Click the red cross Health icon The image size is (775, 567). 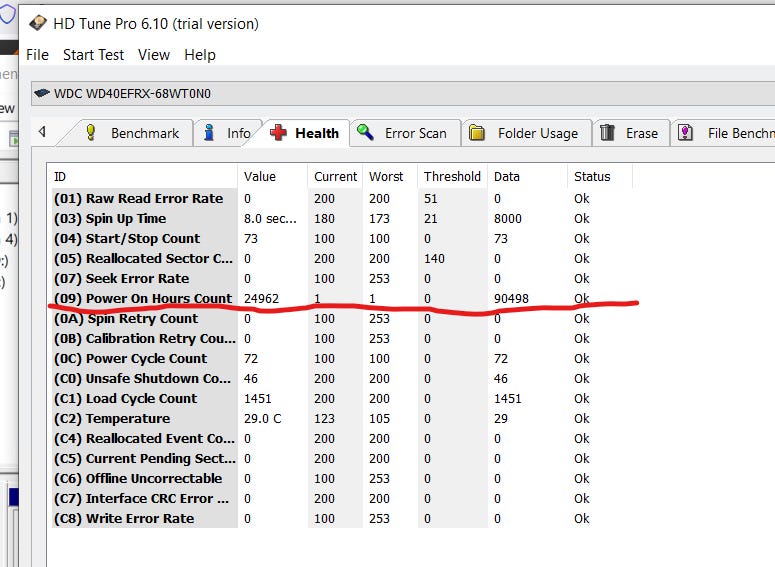[278, 133]
